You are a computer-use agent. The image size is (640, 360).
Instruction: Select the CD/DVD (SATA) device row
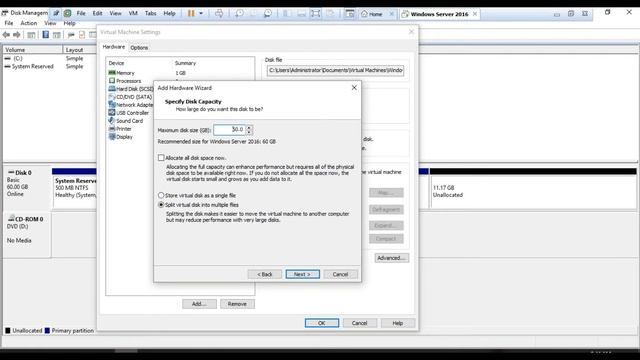coord(131,97)
